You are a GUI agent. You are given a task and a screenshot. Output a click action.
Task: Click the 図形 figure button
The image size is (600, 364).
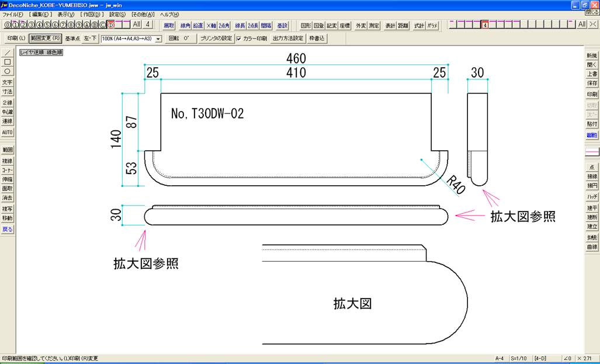306,26
